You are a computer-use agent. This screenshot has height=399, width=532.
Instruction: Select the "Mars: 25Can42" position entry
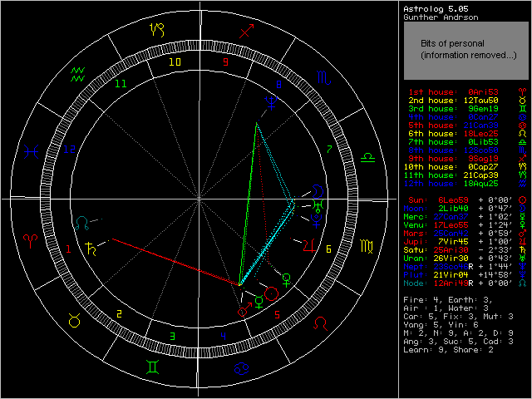click(465, 233)
